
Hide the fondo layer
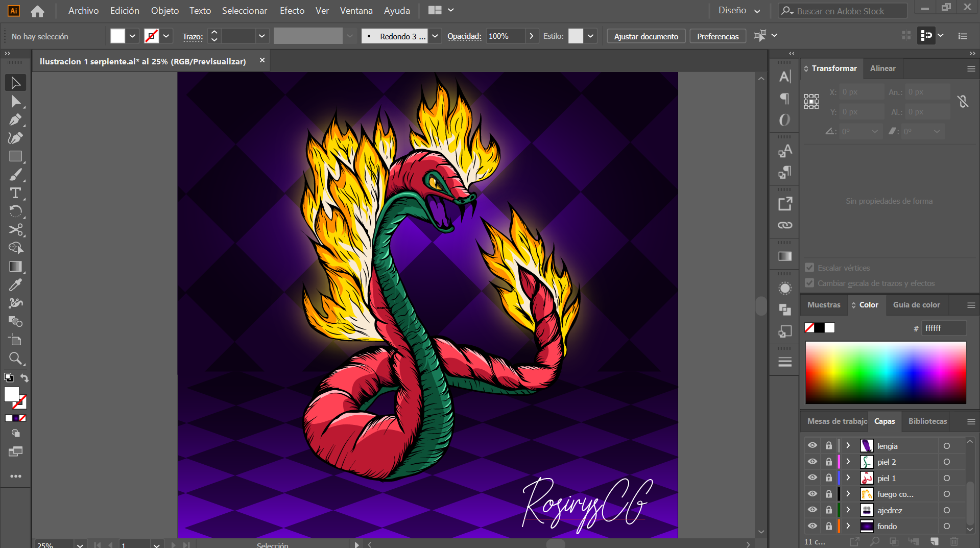coord(812,526)
